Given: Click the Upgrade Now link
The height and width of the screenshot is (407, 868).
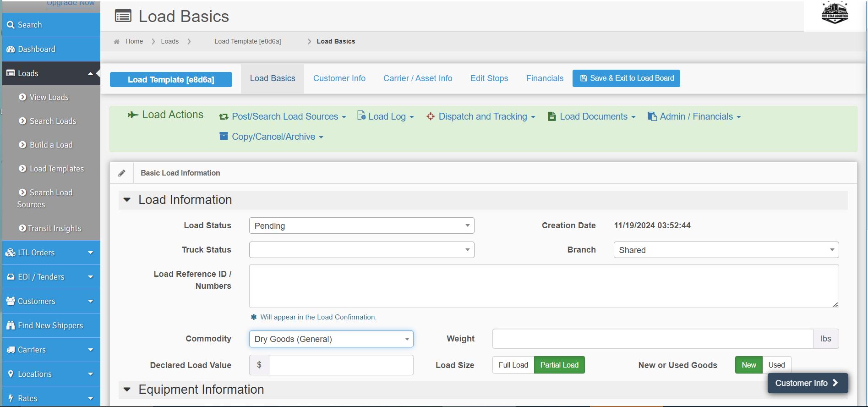Looking at the screenshot, I should [x=71, y=3].
